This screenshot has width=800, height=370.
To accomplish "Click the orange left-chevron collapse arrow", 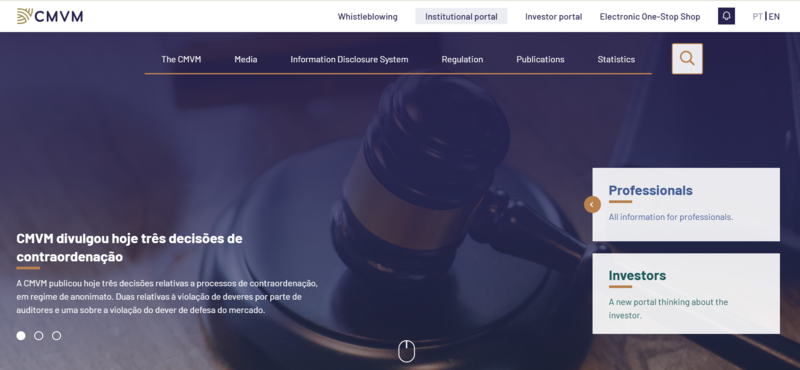I will pos(592,205).
